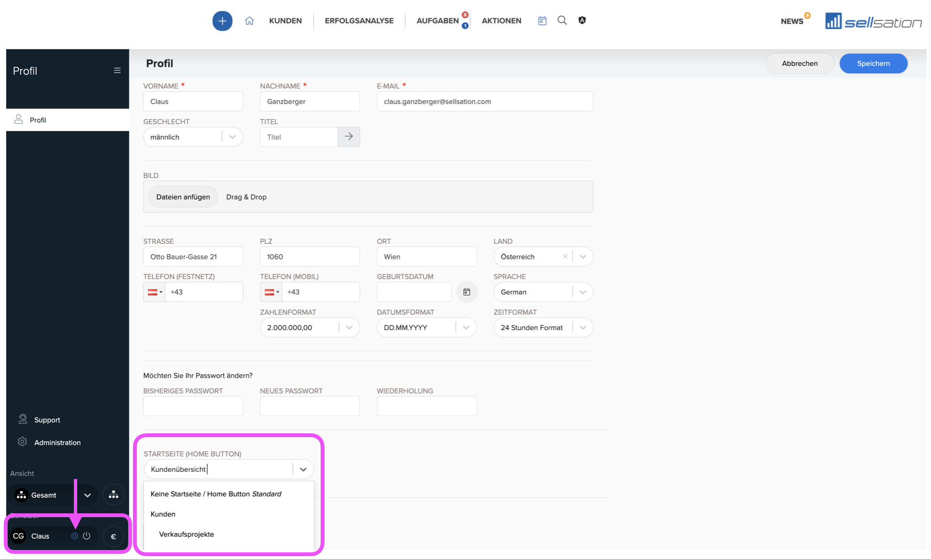This screenshot has width=931, height=560.
Task: Open the KUNDEN menu
Action: click(x=285, y=20)
